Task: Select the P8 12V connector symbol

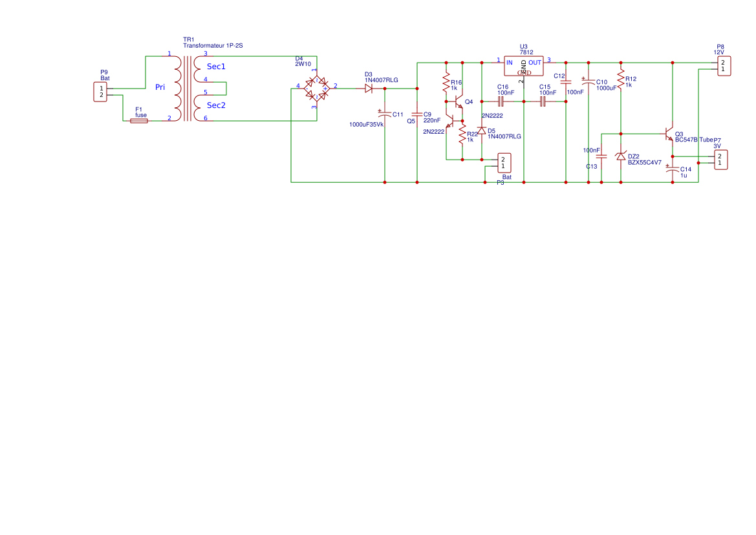Action: 724,66
